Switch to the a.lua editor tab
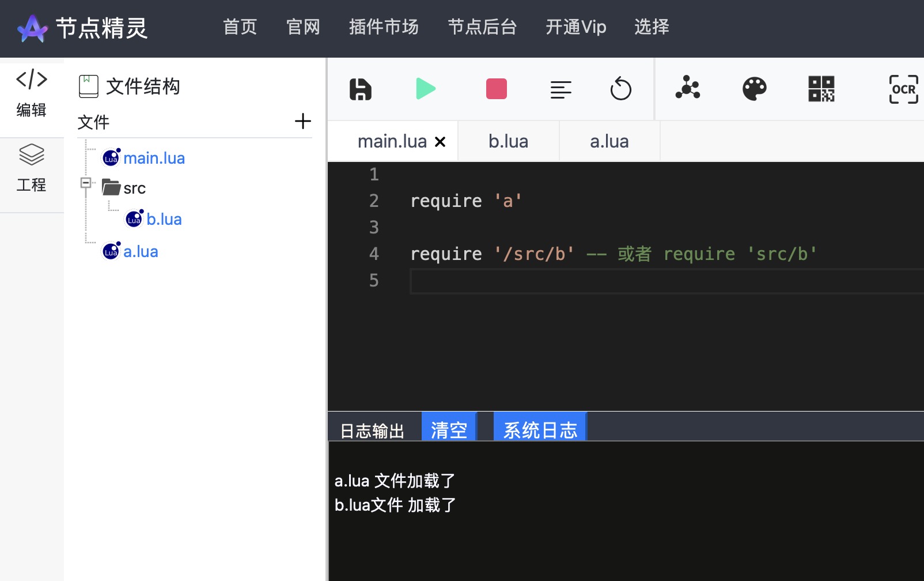 [609, 141]
